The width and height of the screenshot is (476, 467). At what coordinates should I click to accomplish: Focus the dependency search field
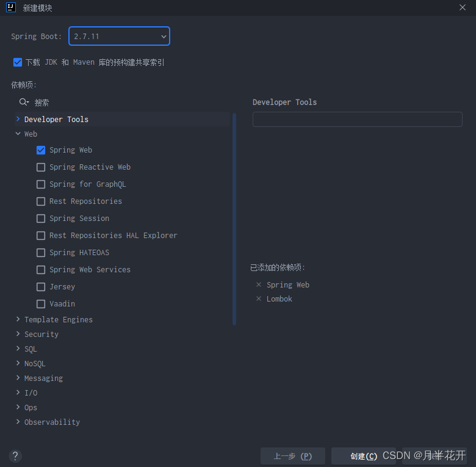tap(122, 103)
